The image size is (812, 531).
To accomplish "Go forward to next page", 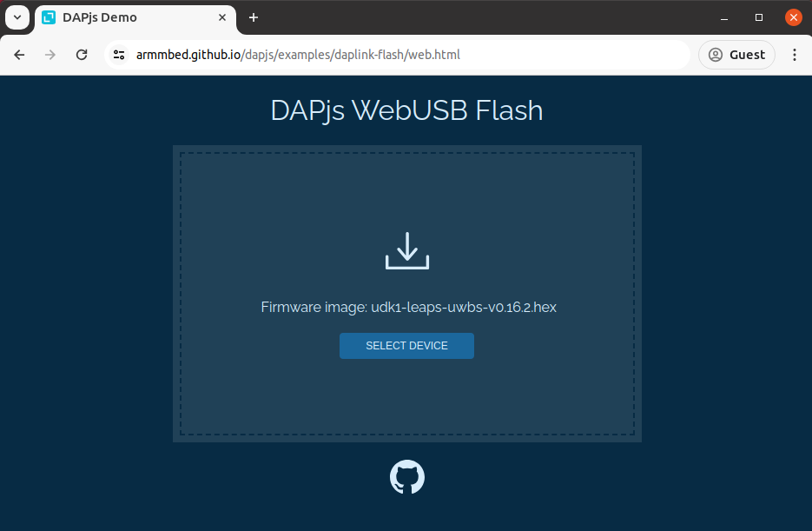I will click(x=50, y=55).
